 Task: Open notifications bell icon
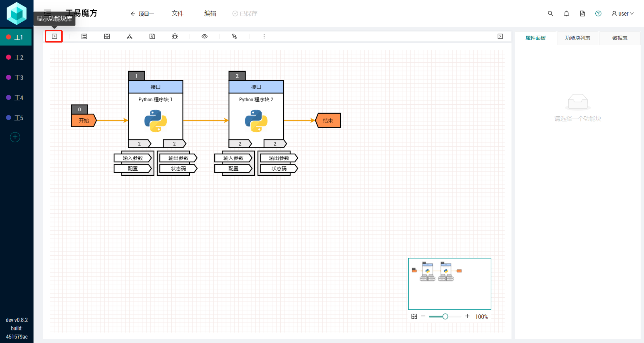pos(566,13)
